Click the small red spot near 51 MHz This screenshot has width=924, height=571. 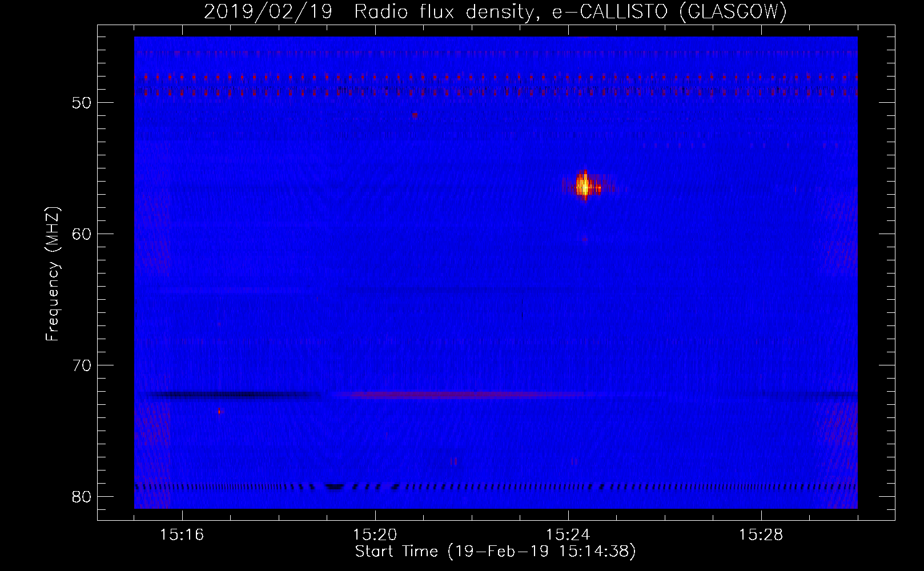coord(415,115)
